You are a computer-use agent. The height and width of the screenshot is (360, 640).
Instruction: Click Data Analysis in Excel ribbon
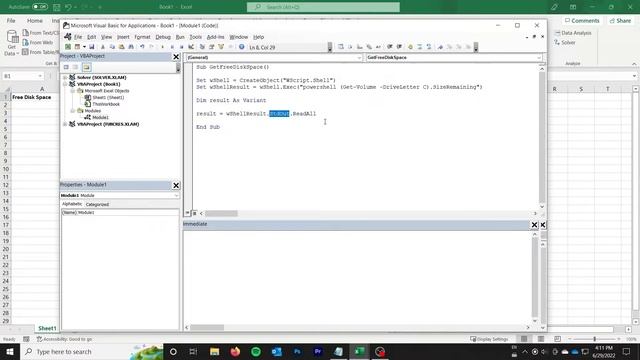[x=573, y=33]
